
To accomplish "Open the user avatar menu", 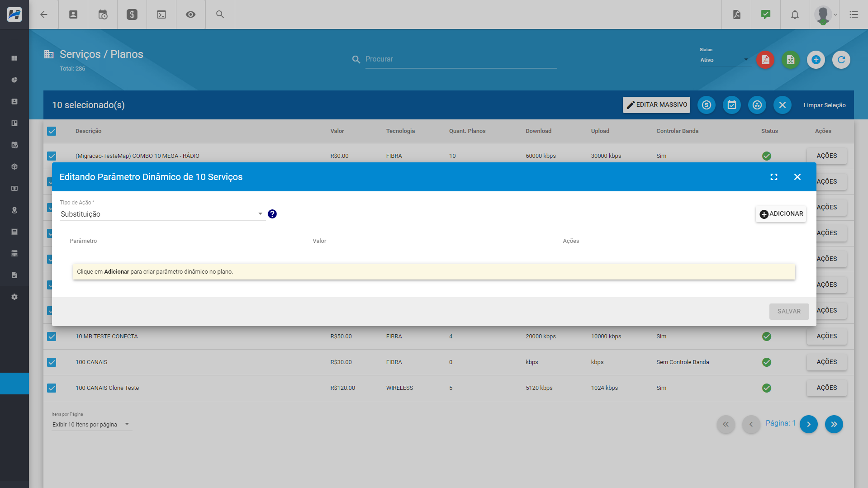I will [825, 14].
